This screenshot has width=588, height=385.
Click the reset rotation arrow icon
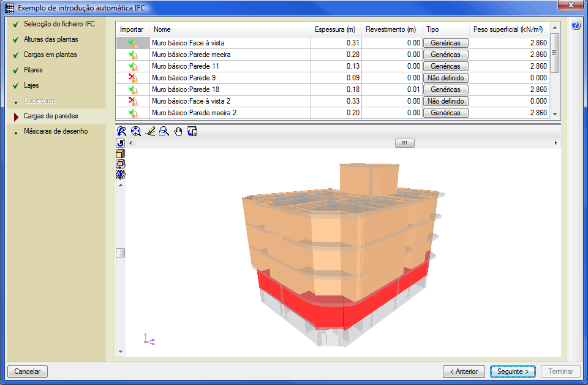[x=121, y=143]
